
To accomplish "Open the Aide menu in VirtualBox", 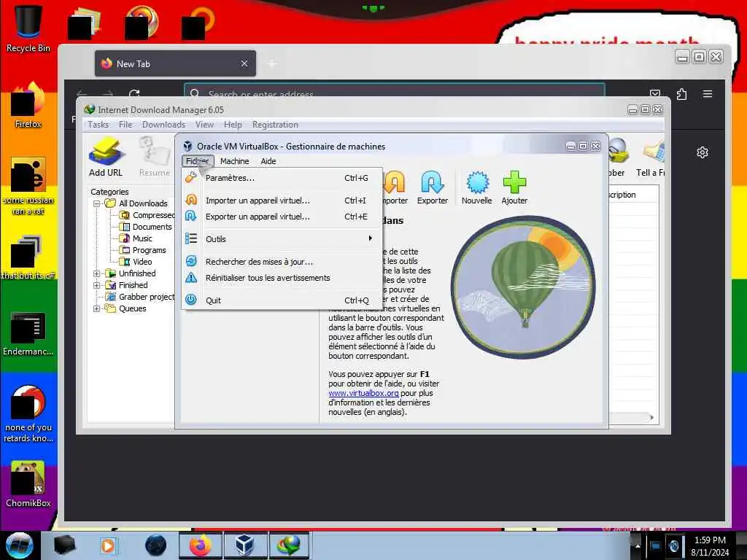I will pos(268,161).
